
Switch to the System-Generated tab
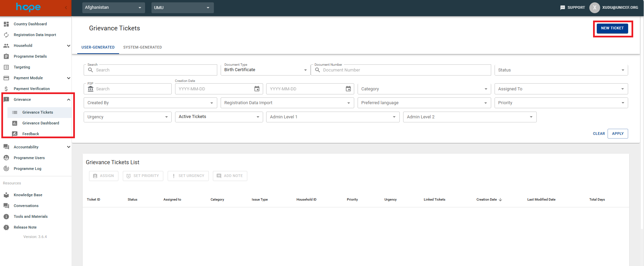(142, 47)
